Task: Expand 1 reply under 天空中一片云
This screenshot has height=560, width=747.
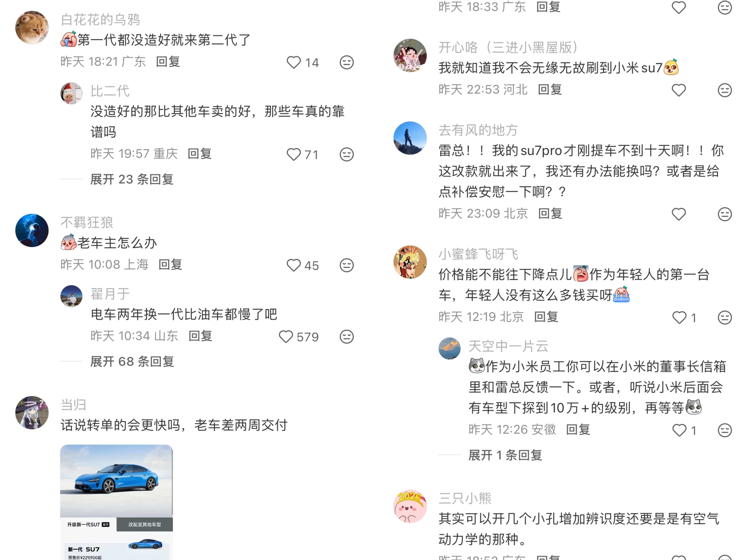Action: point(505,455)
